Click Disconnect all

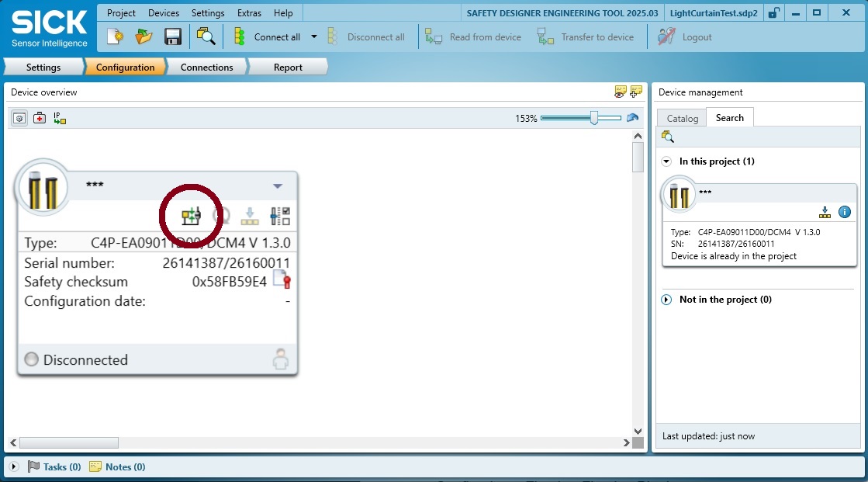[x=366, y=37]
